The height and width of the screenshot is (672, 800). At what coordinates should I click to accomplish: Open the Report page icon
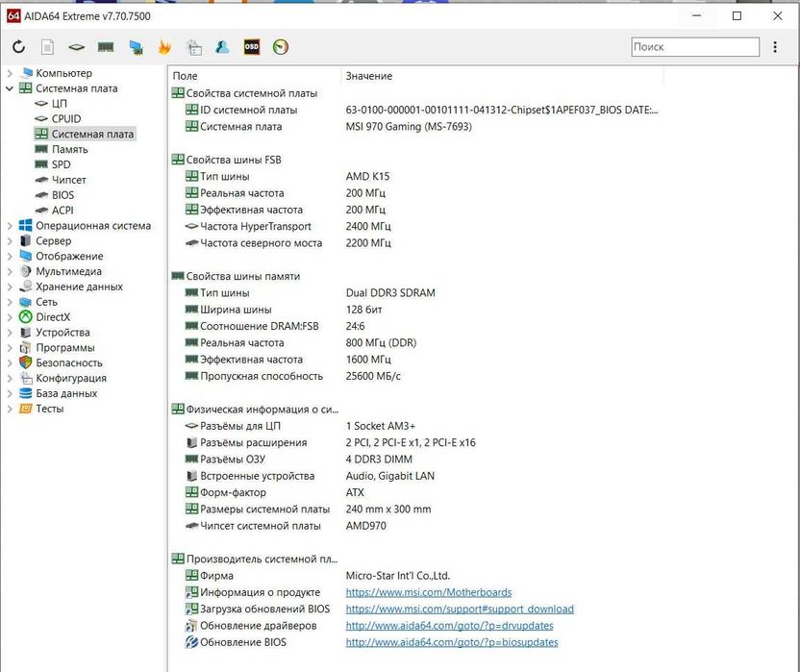tap(47, 47)
